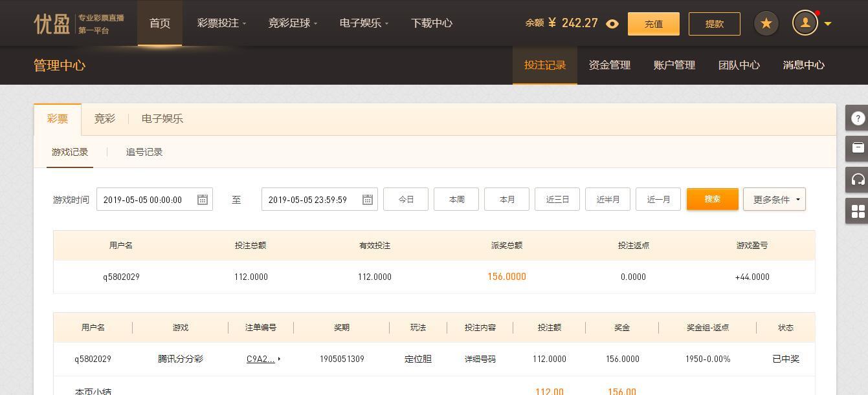Filter records by 近半月
The height and width of the screenshot is (395, 868).
pyautogui.click(x=608, y=199)
